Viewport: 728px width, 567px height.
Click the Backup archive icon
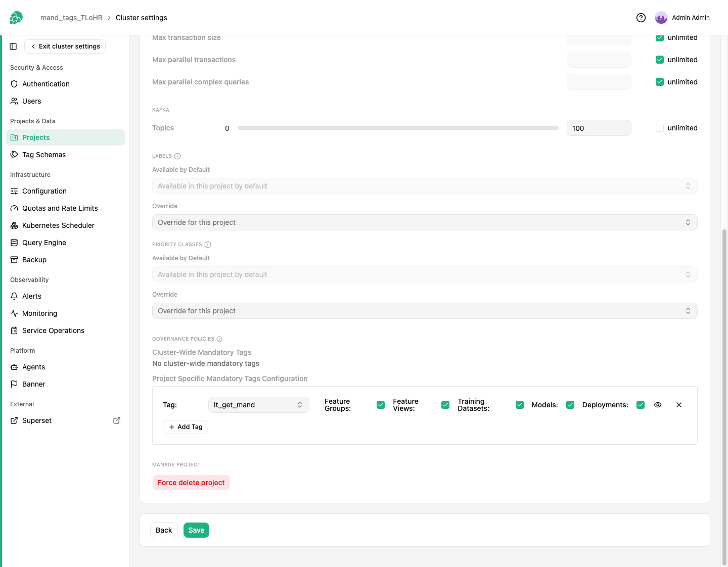pos(14,260)
